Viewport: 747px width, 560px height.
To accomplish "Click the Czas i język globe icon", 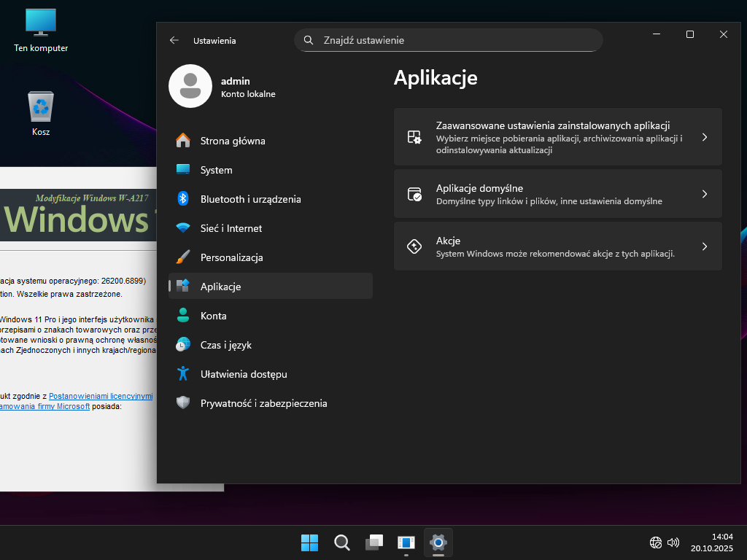I will (183, 345).
